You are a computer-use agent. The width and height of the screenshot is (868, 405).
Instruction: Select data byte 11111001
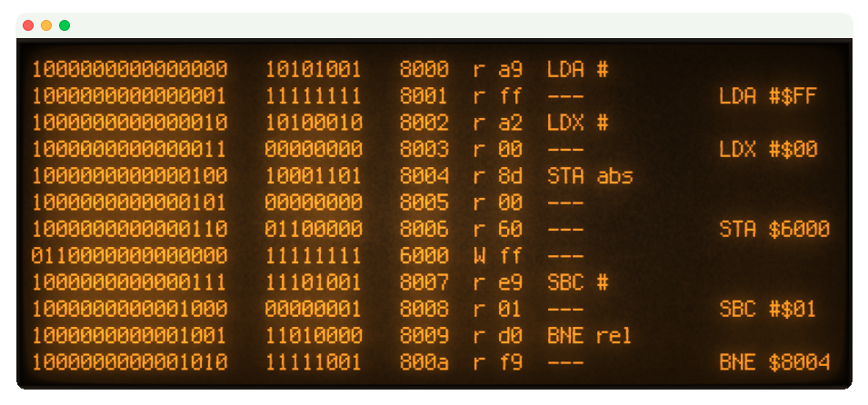[x=314, y=362]
